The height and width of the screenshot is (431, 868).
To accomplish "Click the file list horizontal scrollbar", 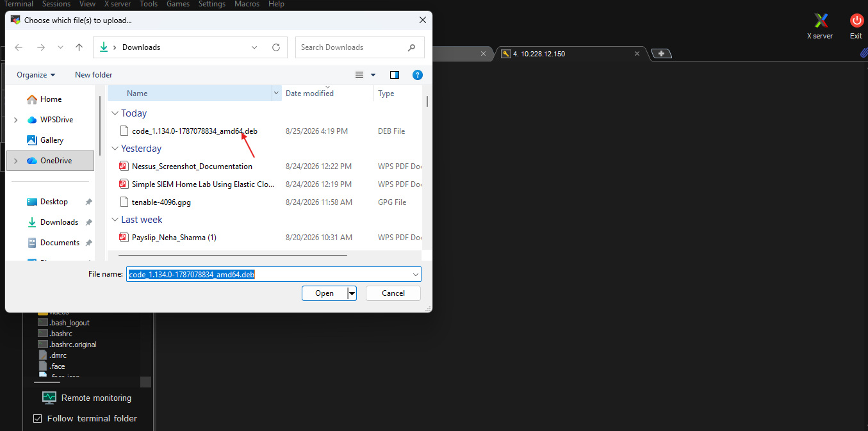I will 234,255.
